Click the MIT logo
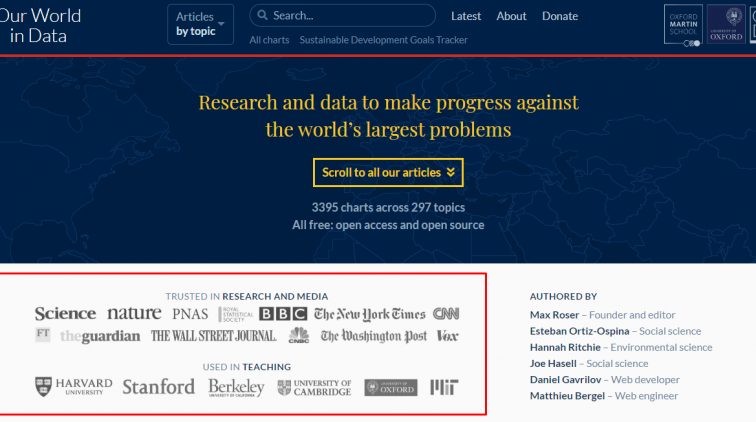 point(445,387)
